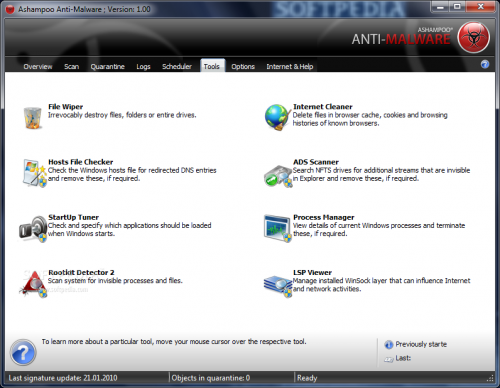The width and height of the screenshot is (500, 388).
Task: Click 'Objects in quarantine: 0' status
Action: (211, 378)
